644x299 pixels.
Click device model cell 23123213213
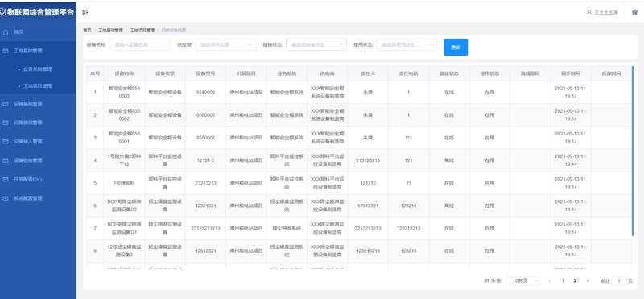click(x=206, y=228)
